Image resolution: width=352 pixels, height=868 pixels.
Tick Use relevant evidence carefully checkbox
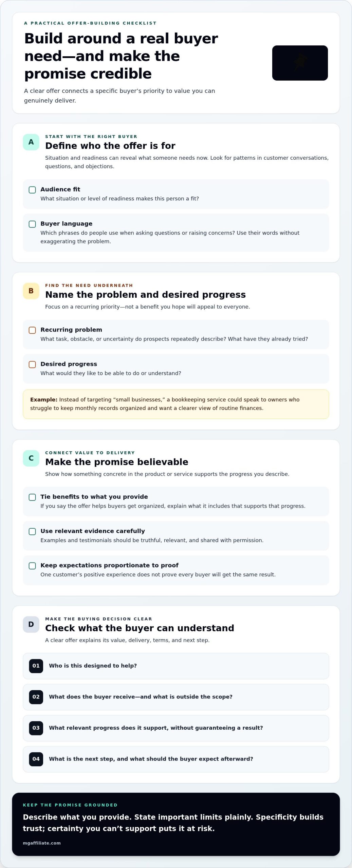point(32,532)
